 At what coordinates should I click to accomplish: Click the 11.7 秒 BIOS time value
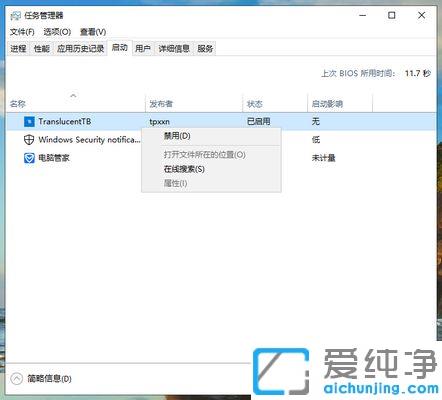coord(418,73)
